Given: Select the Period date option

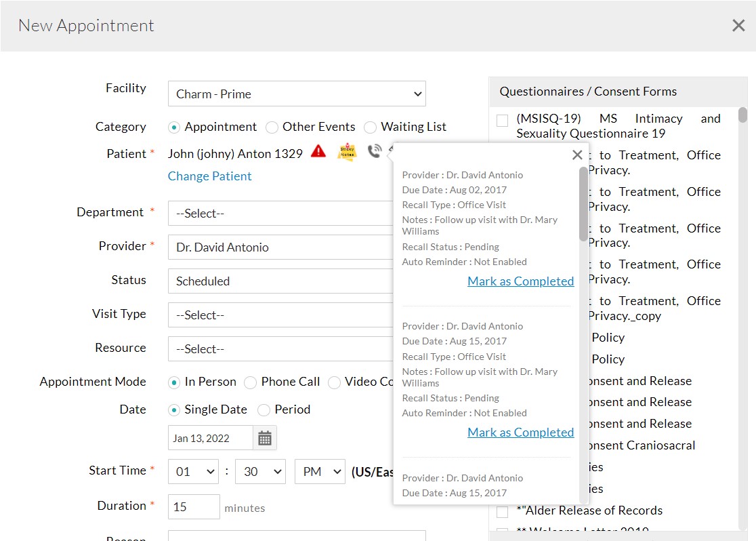Looking at the screenshot, I should 264,410.
